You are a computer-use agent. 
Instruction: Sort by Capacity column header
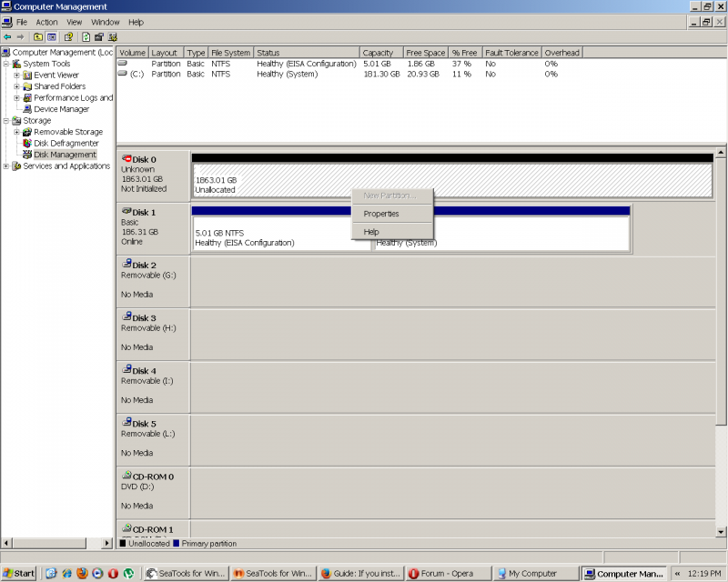pyautogui.click(x=380, y=53)
